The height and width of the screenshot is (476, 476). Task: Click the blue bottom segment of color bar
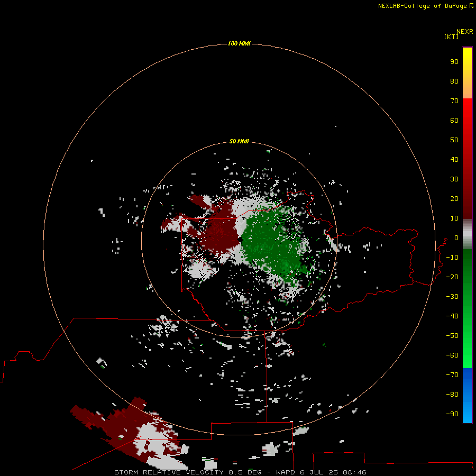(467, 396)
